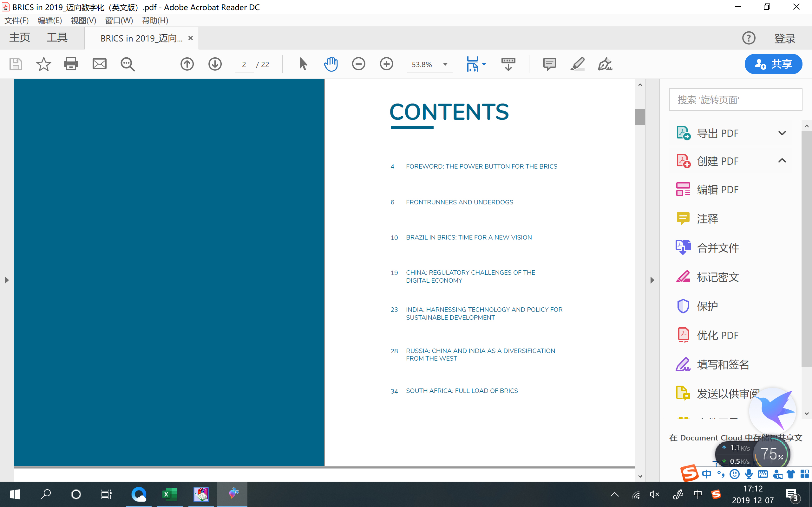Viewport: 812px width, 507px height.
Task: Expand the left navigation pane
Action: tap(7, 280)
